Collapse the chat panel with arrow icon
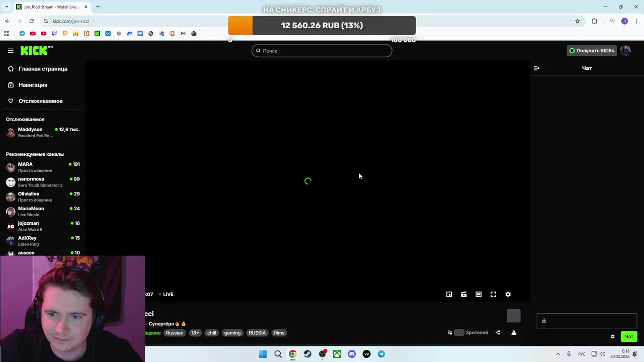644x362 pixels. 536,68
